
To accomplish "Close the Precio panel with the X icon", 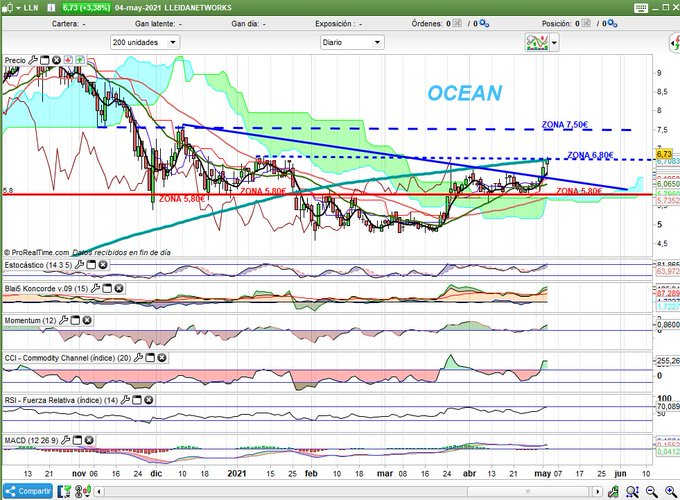I will (56, 60).
